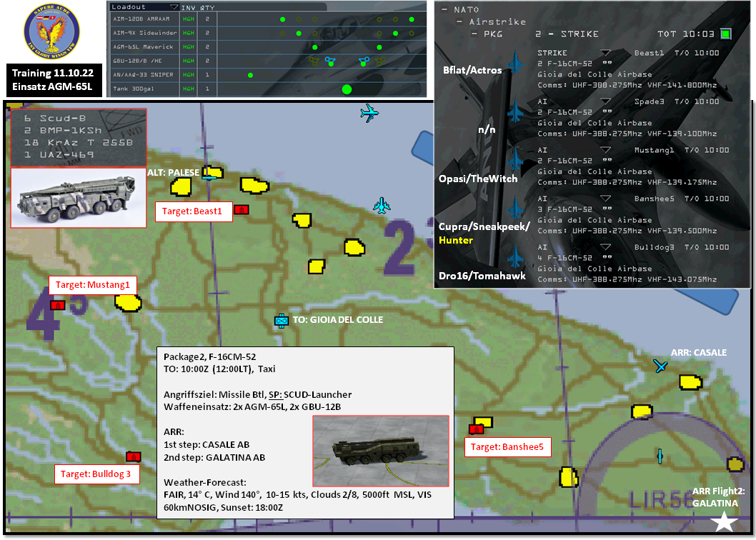Click the TO: GIOIA DEL COLLE label
The image size is (756, 540).
click(x=338, y=320)
